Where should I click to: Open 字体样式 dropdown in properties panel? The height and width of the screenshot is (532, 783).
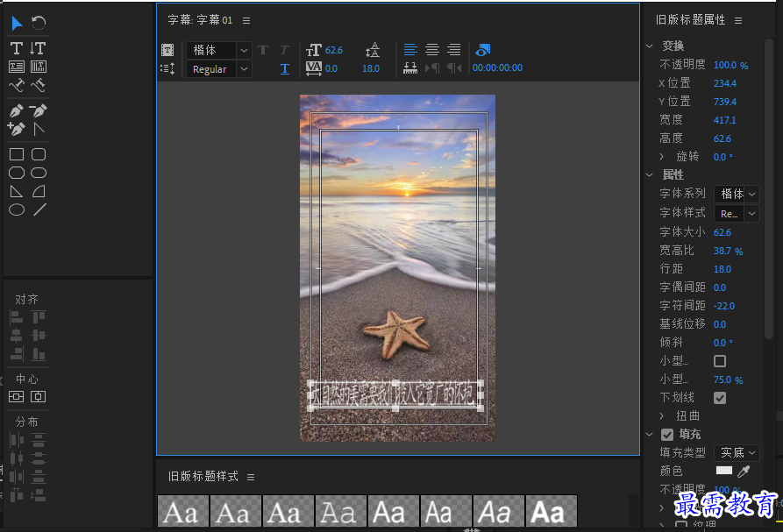click(x=737, y=214)
